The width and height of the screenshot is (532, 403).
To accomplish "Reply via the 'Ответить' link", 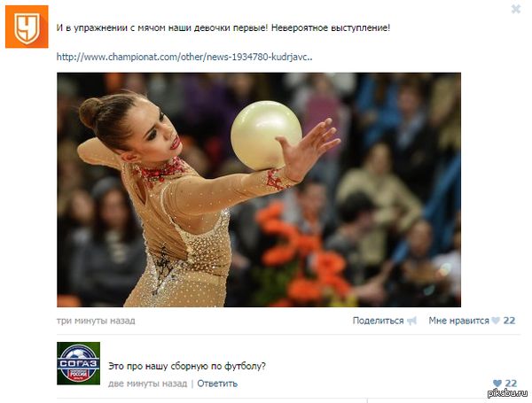I will pos(217,384).
